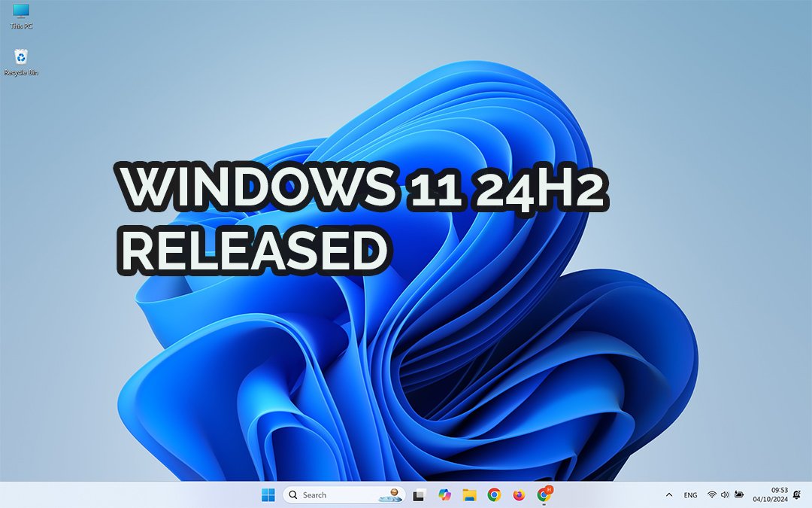Launch Copilot from the taskbar
The height and width of the screenshot is (508, 812).
point(444,494)
